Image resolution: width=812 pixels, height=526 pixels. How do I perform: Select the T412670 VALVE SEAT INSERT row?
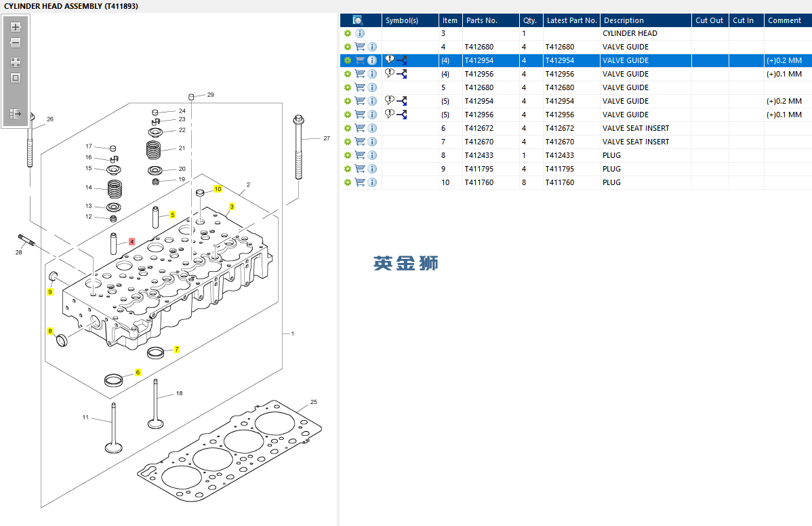[635, 142]
